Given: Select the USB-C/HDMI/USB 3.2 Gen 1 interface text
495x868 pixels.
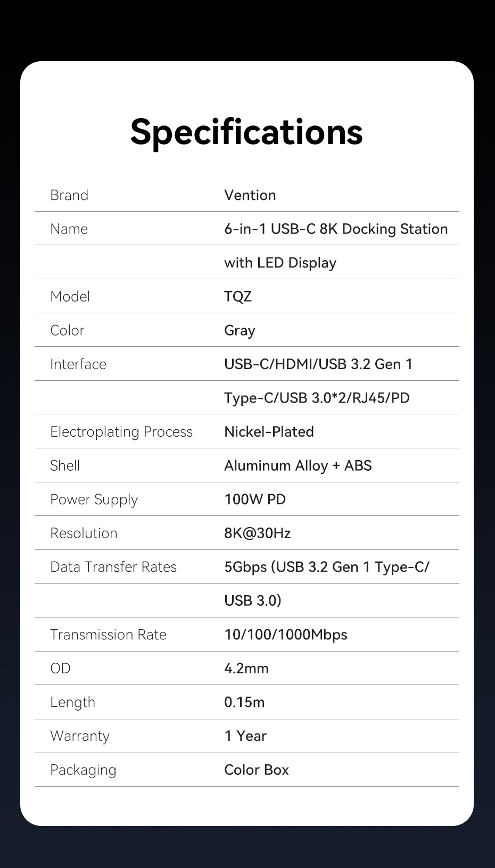Looking at the screenshot, I should 318,364.
